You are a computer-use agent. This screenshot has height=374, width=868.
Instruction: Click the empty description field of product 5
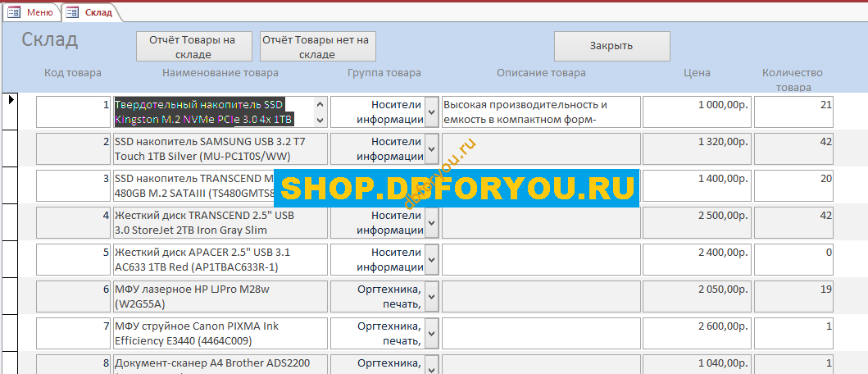[x=541, y=259]
